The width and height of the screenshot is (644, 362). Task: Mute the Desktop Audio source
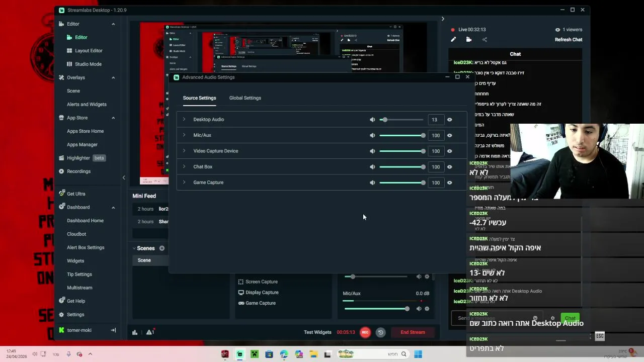(x=372, y=120)
